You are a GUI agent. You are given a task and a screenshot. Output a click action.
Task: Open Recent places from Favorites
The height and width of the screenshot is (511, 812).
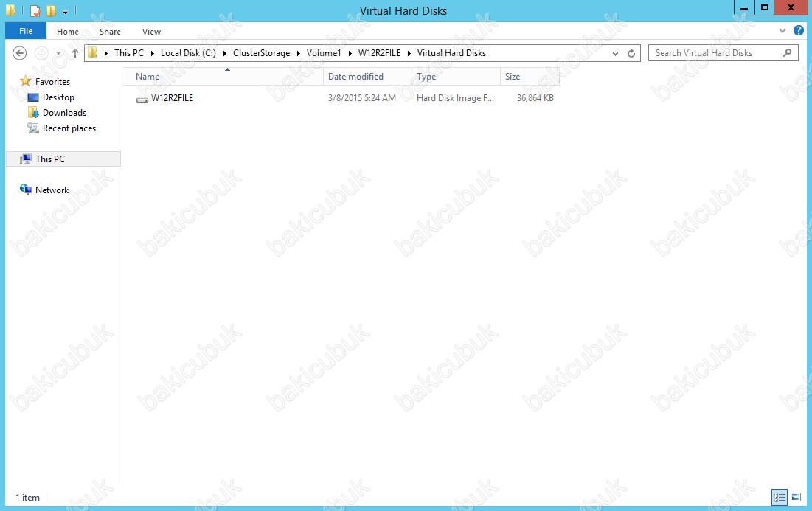[69, 128]
